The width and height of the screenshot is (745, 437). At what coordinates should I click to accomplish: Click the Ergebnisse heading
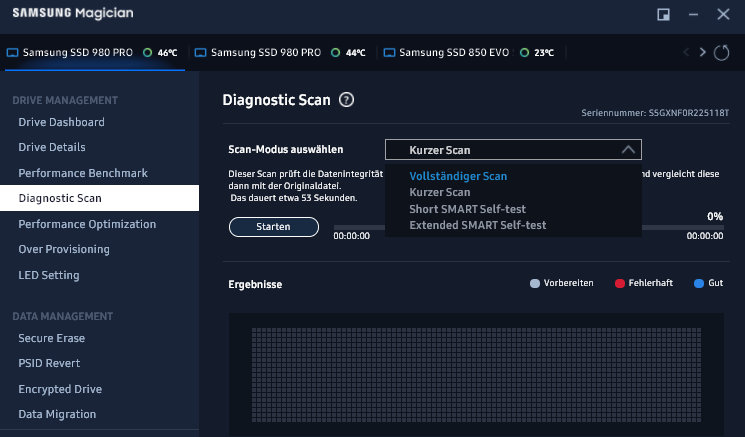255,285
